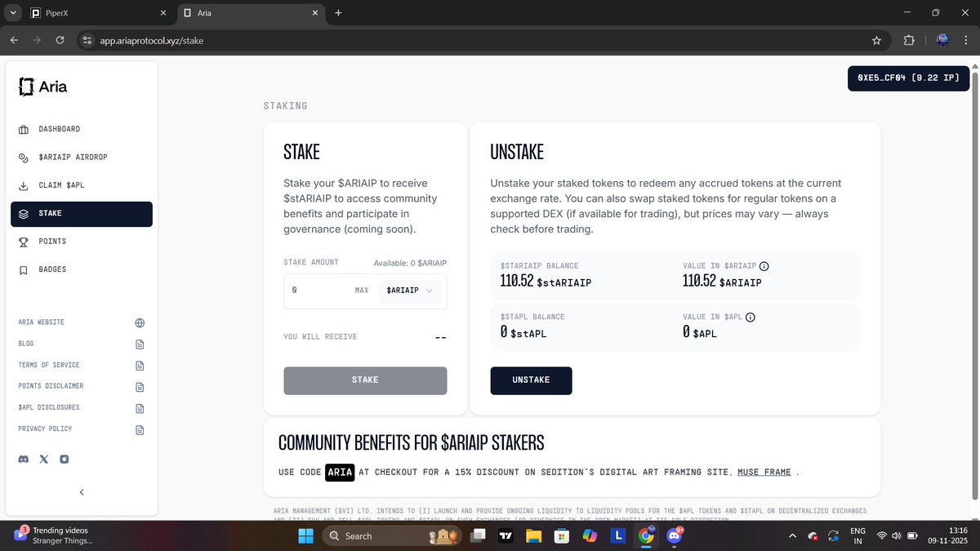Open the Blog link in the sidebar

pos(26,344)
